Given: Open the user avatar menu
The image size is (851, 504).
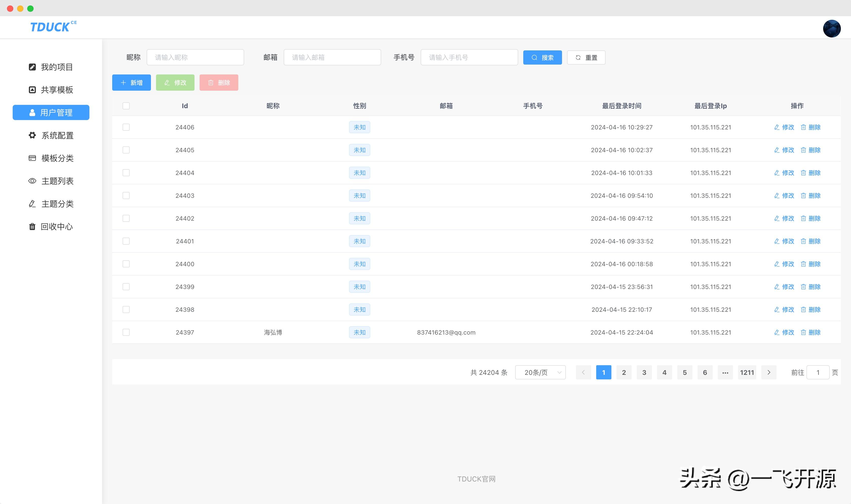Looking at the screenshot, I should pos(832,29).
